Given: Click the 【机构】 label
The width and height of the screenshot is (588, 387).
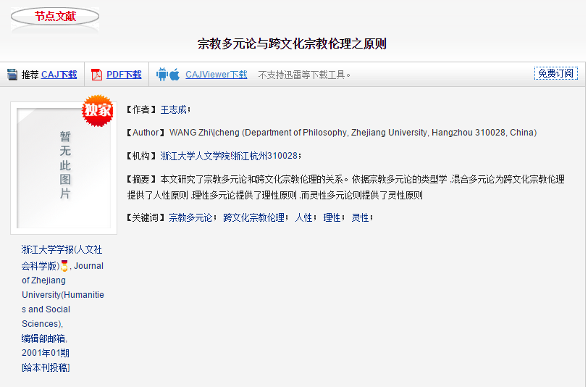Looking at the screenshot, I should click(141, 156).
